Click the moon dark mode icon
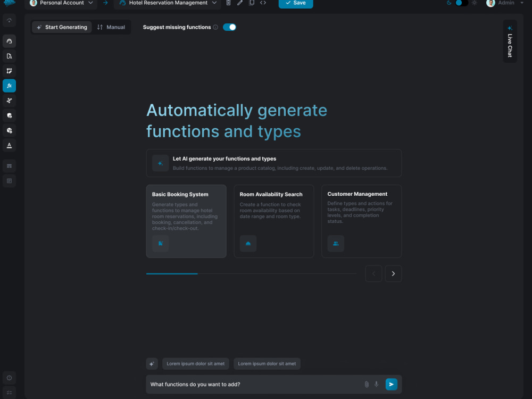 449,3
